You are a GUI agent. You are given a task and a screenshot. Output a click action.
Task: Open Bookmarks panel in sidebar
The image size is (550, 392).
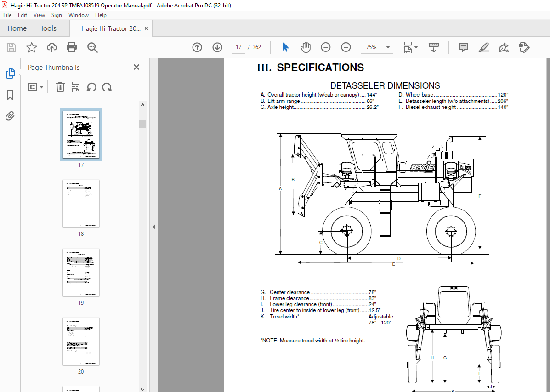(10, 95)
